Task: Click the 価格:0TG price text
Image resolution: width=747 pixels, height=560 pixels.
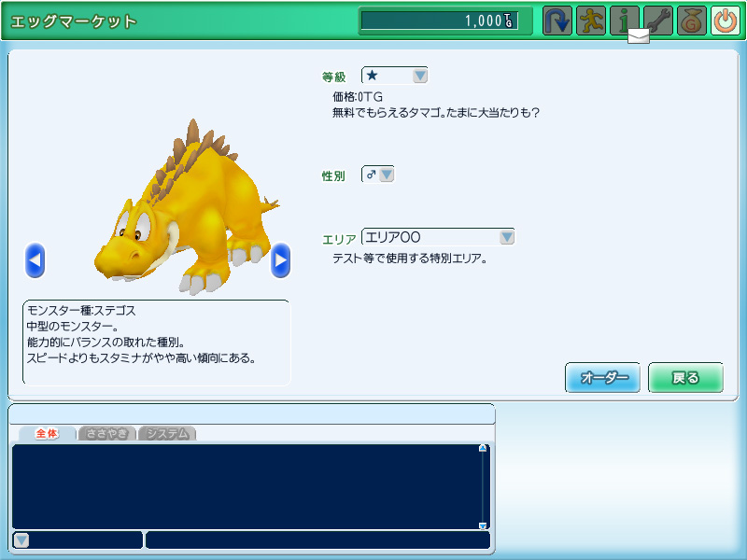Action: click(x=358, y=97)
